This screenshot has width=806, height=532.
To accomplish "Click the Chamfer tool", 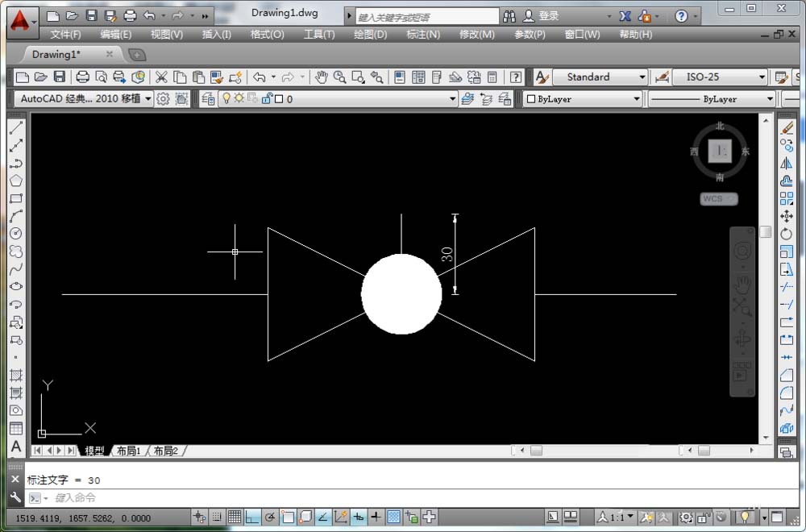I will (787, 376).
